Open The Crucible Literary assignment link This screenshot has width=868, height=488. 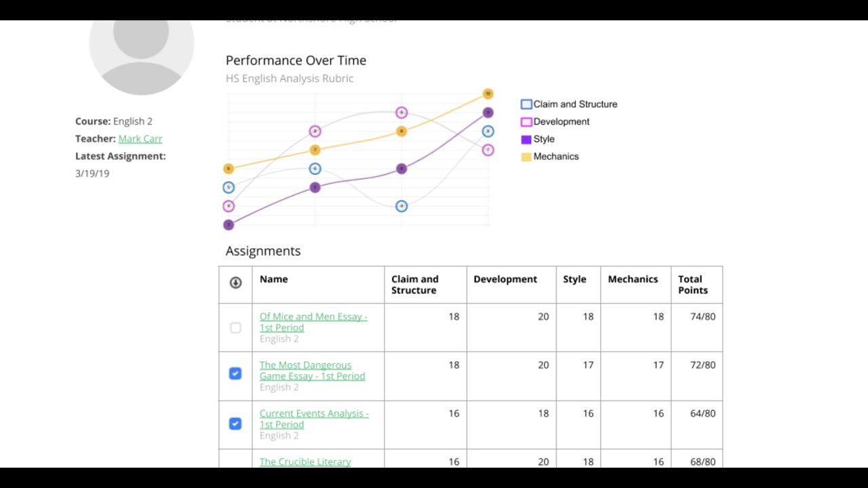tap(305, 462)
